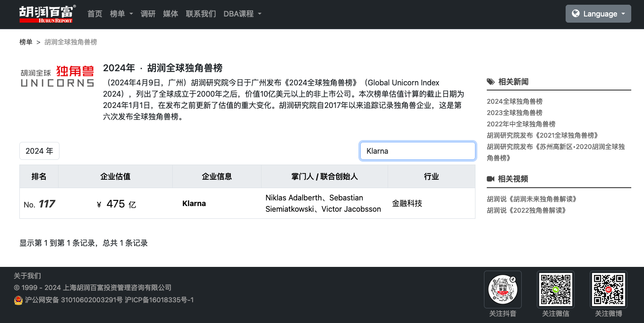Click the 胡润全球独角兽榜 breadcrumb item
The width and height of the screenshot is (644, 323).
(71, 42)
